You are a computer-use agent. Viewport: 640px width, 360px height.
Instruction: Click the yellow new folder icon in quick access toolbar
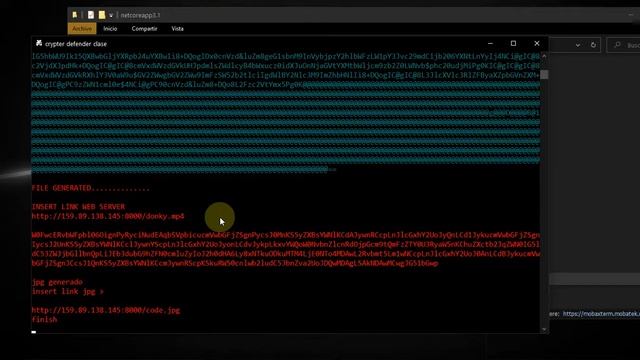pyautogui.click(x=102, y=15)
